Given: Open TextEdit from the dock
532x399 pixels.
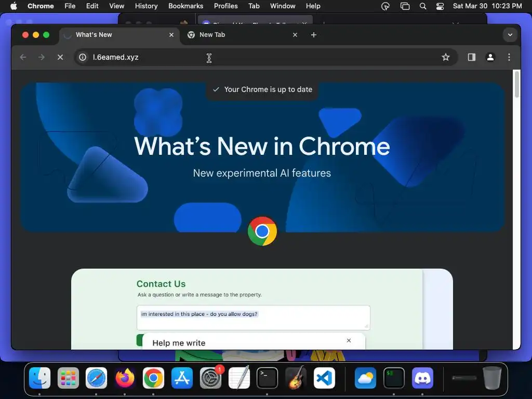Looking at the screenshot, I should 239,378.
